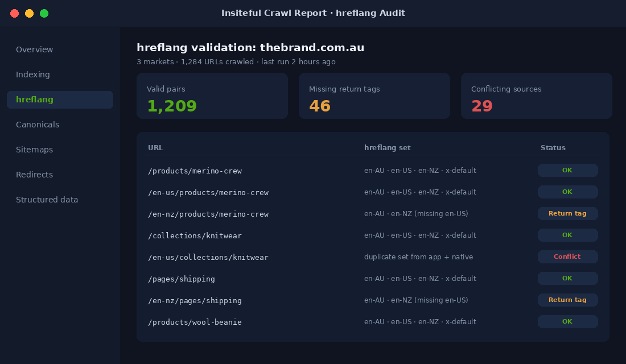Click hreflang set of /en-nz/pages/shipping row

point(416,300)
